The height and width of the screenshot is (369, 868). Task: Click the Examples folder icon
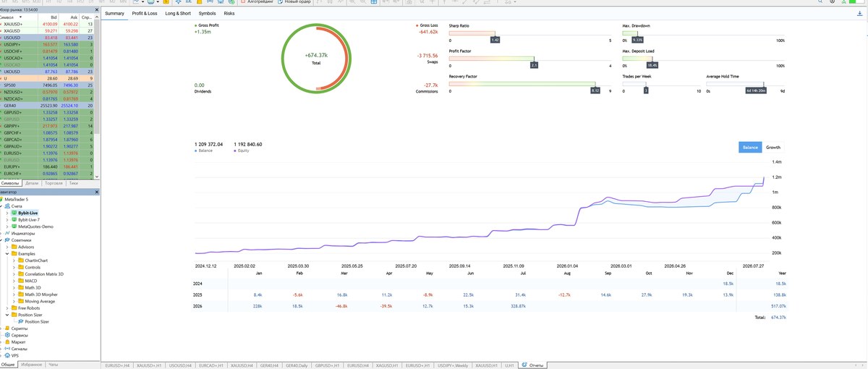(14, 254)
